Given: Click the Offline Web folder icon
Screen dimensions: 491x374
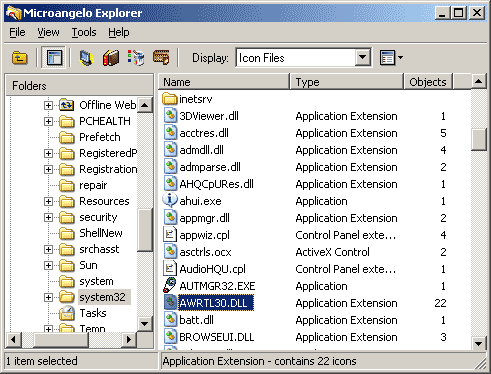Looking at the screenshot, I should [67, 105].
